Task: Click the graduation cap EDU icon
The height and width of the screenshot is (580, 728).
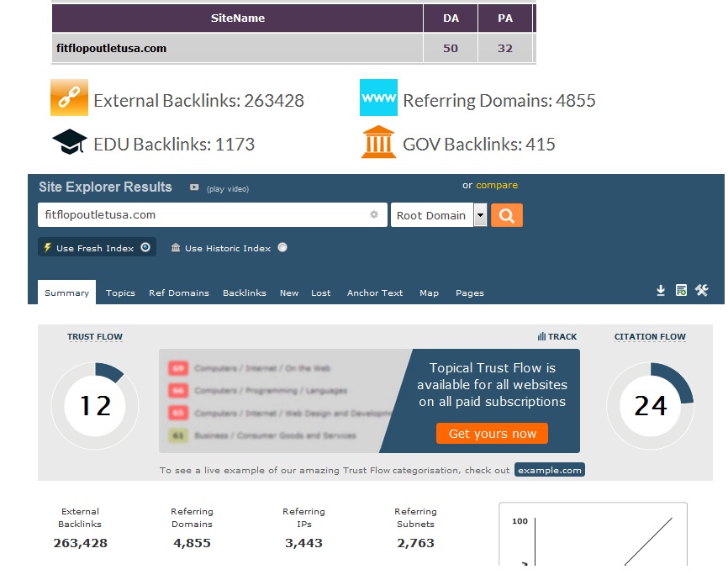Action: pyautogui.click(x=70, y=141)
